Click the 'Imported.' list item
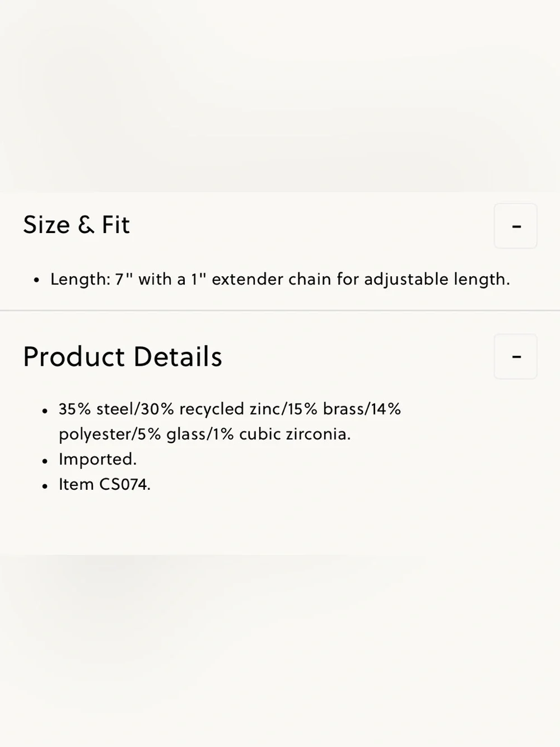This screenshot has width=560, height=747. [98, 459]
